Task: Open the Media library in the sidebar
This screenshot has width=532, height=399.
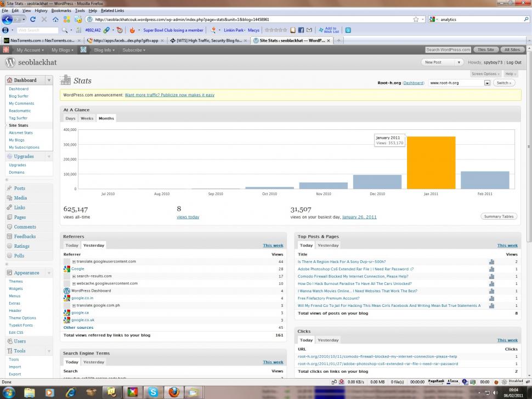Action: click(20, 198)
